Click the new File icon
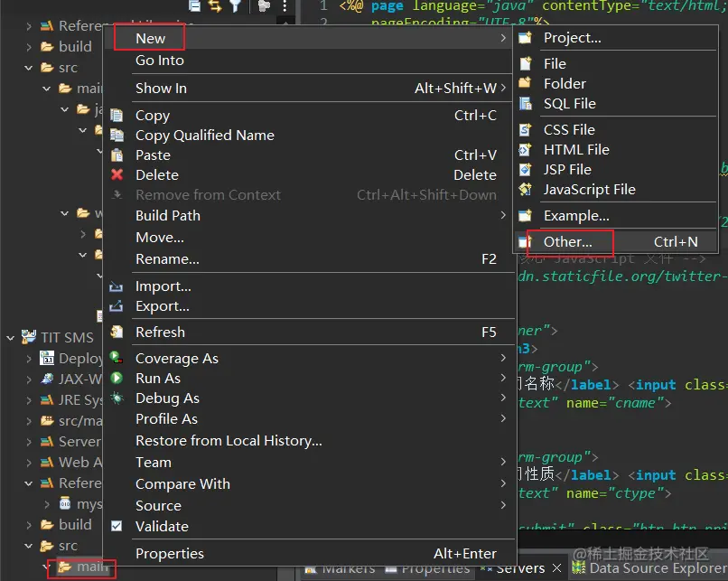728x581 pixels. [525, 63]
